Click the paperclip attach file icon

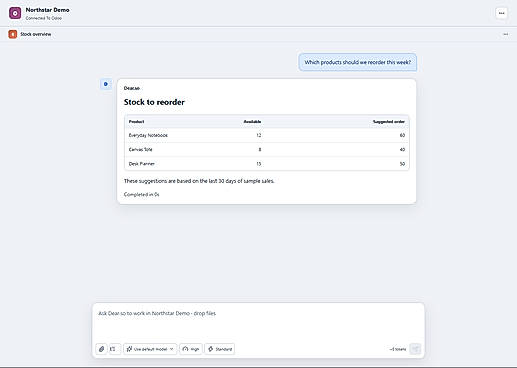101,349
